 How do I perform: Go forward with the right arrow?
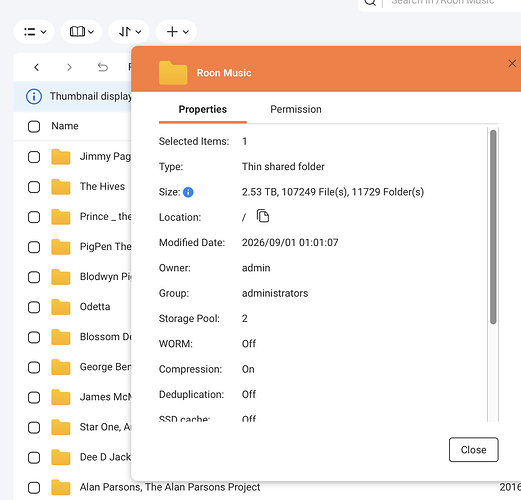[x=69, y=67]
